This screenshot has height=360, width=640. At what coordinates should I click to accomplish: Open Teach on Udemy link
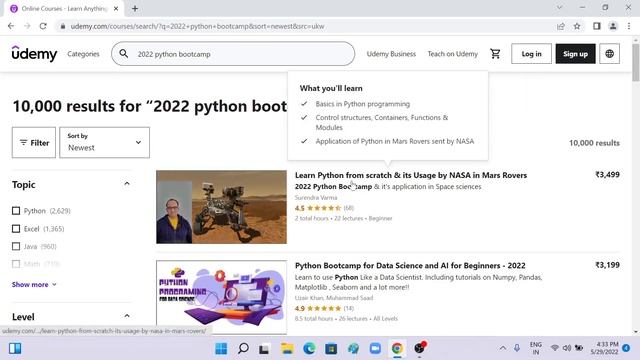pos(453,54)
